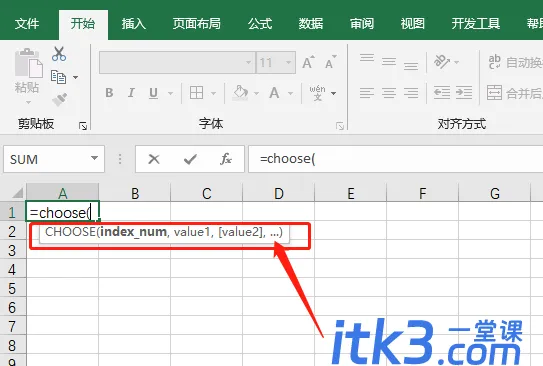Click the Cut scissors icon
Image resolution: width=543 pixels, height=366 pixels.
pyautogui.click(x=59, y=54)
